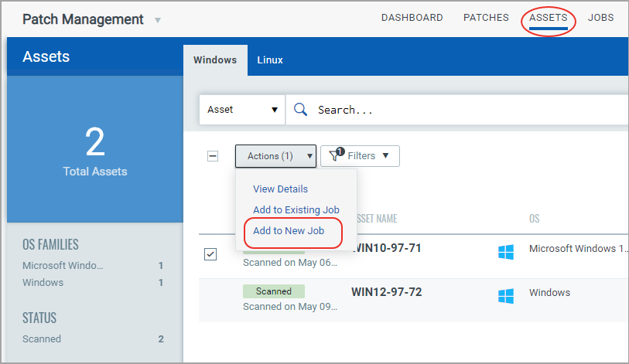Open the Filters dropdown

click(360, 156)
